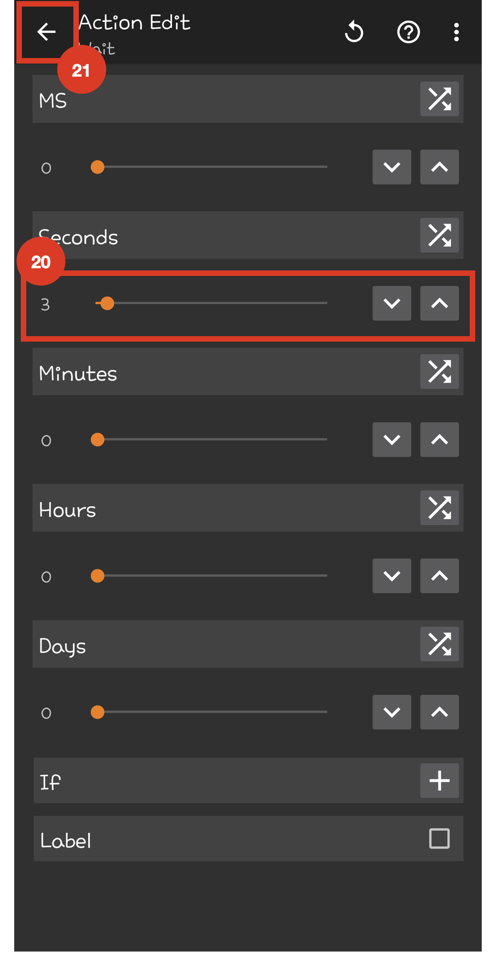
Task: Click the Seconds section header
Action: tap(219, 235)
